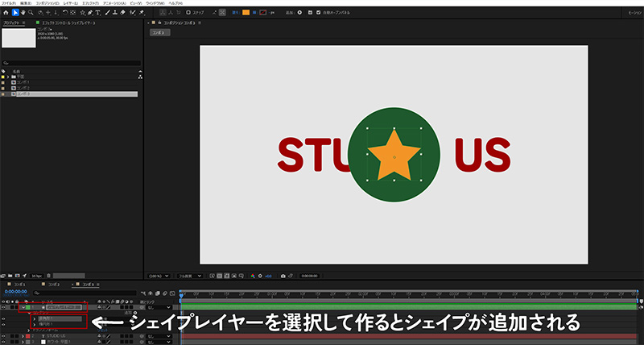Image resolution: width=644 pixels, height=345 pixels.
Task: Select the Rotation tool
Action: click(65, 13)
